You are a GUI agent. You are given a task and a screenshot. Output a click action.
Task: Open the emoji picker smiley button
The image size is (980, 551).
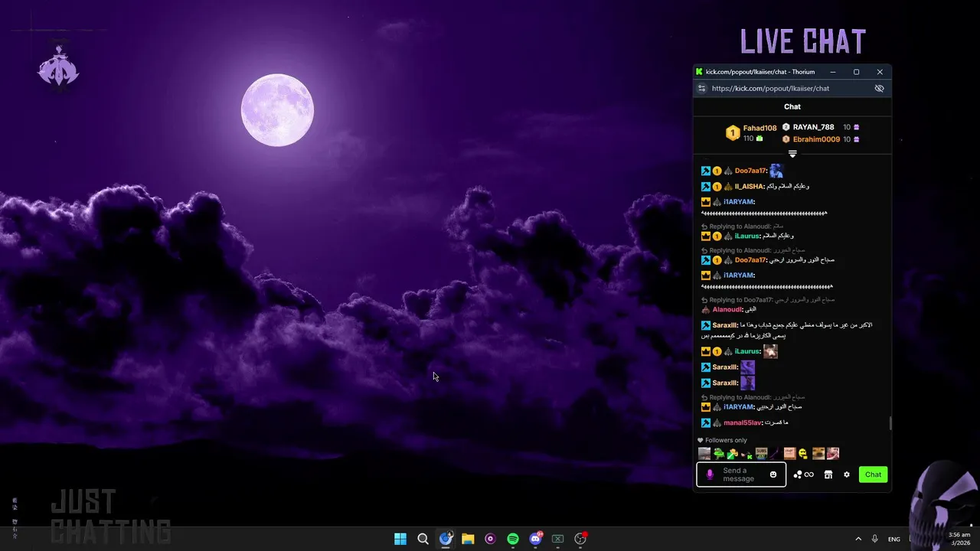(x=773, y=474)
